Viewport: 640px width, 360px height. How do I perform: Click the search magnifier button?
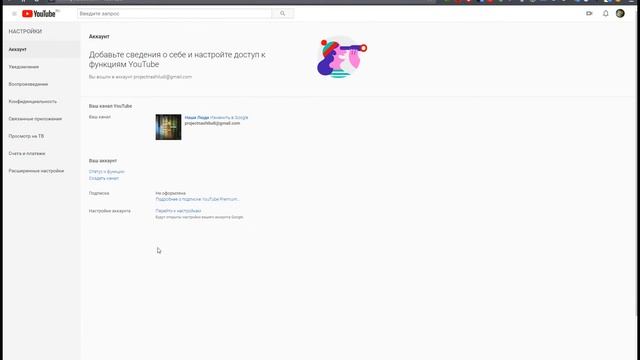pos(282,13)
